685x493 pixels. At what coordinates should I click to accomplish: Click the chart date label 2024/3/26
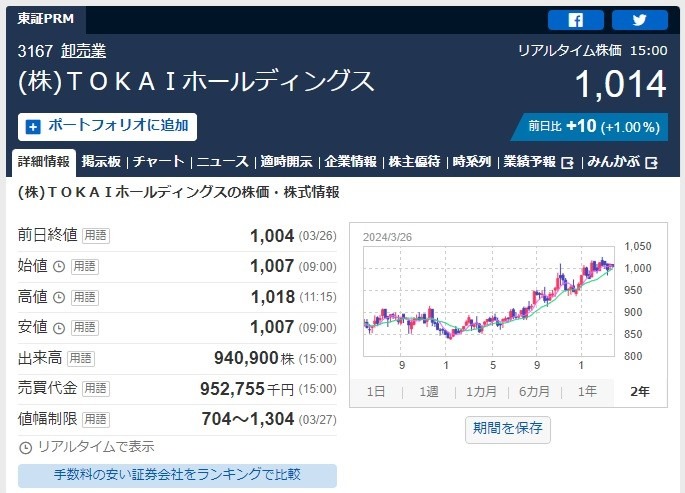point(387,237)
